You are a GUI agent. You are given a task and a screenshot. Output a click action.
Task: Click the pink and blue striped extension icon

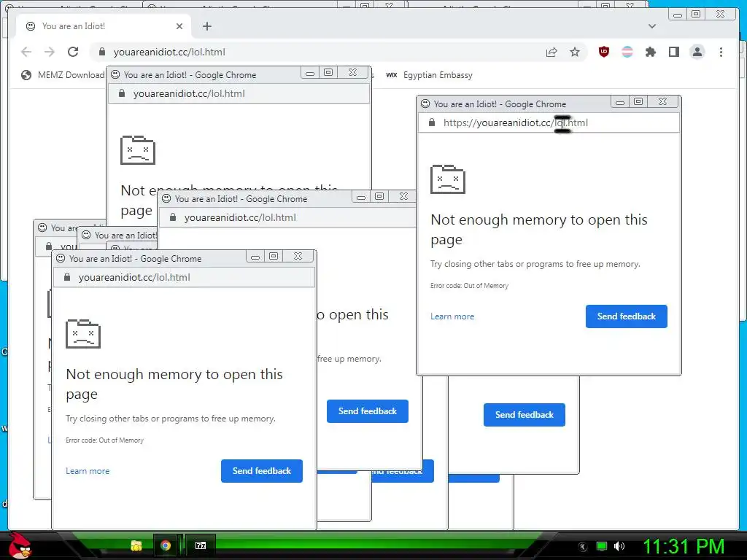point(627,52)
